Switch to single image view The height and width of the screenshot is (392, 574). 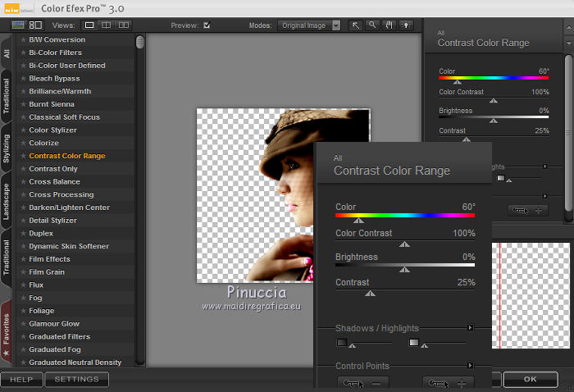point(90,25)
